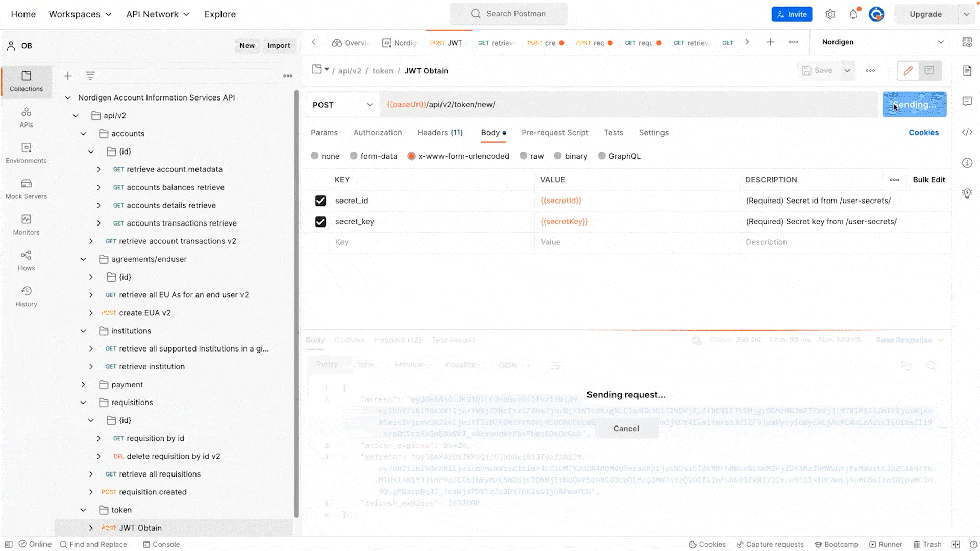980x551 pixels.
Task: Select the raw body type
Action: 524,156
